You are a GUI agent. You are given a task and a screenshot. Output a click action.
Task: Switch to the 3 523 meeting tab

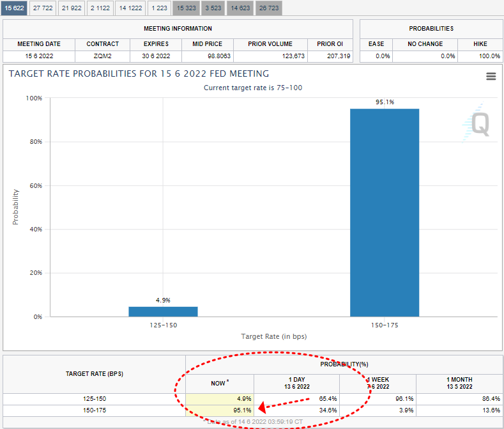click(x=213, y=8)
